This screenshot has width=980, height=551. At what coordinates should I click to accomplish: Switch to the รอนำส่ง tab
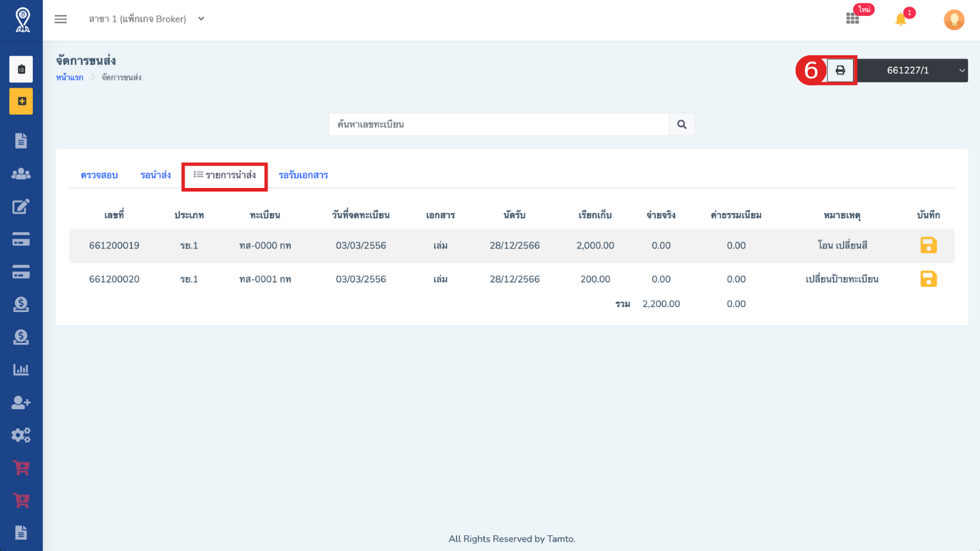point(156,175)
